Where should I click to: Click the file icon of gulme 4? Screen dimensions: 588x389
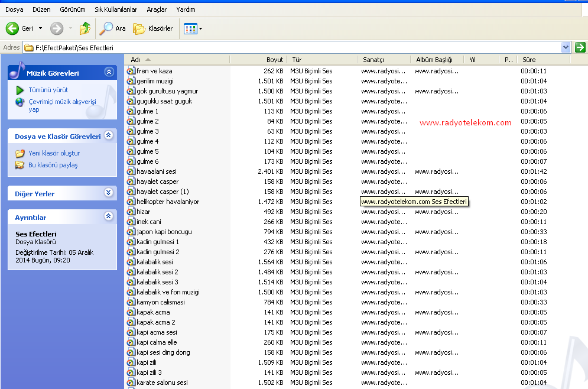coord(131,141)
